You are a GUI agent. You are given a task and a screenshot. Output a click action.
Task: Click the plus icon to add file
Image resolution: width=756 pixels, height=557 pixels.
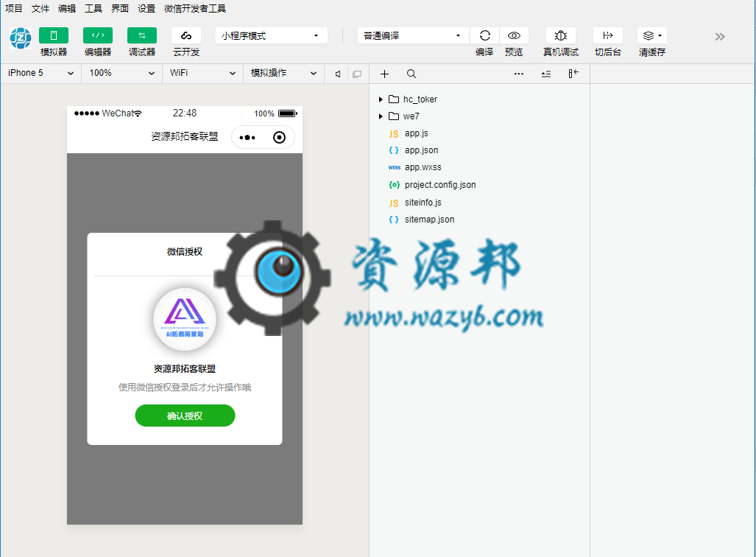point(384,74)
